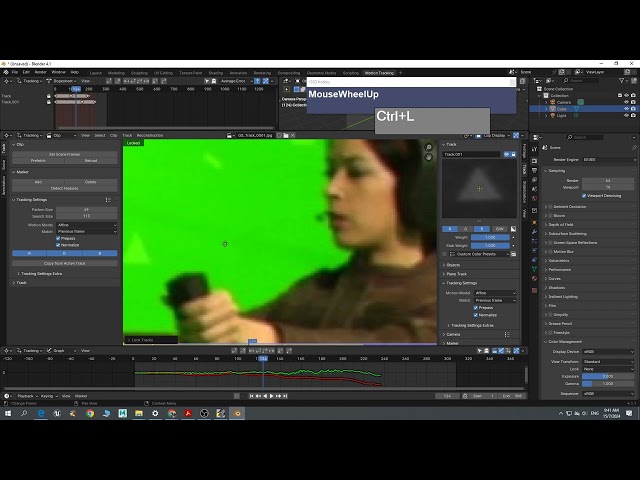Click the Prefetch button
The image size is (640, 480).
tap(38, 160)
